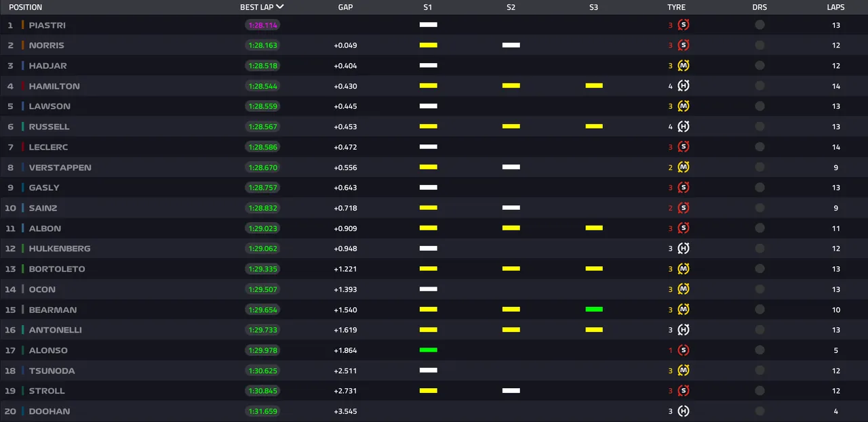The image size is (868, 422).
Task: Click Lawson's medium tyre icon
Action: [684, 106]
